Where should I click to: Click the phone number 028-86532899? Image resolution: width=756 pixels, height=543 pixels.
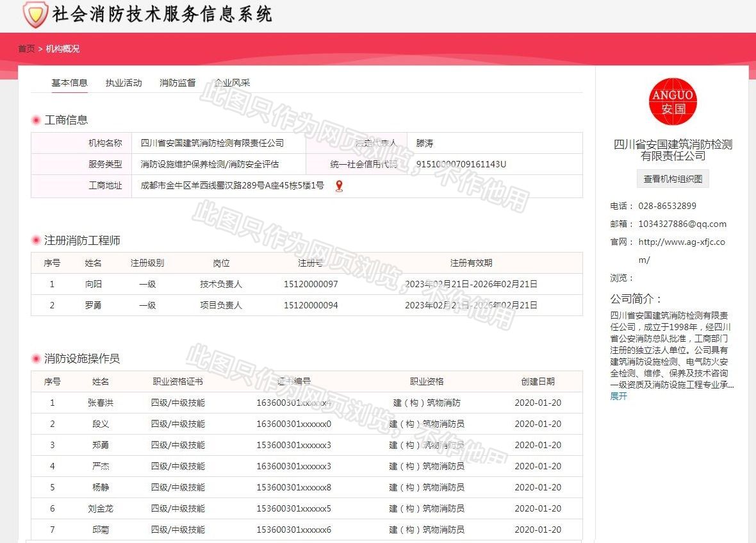coord(667,206)
